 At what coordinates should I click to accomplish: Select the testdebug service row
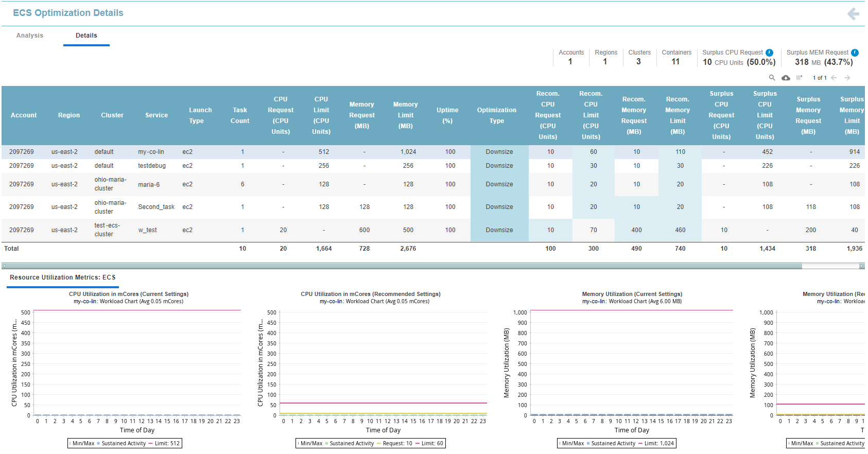(x=152, y=166)
